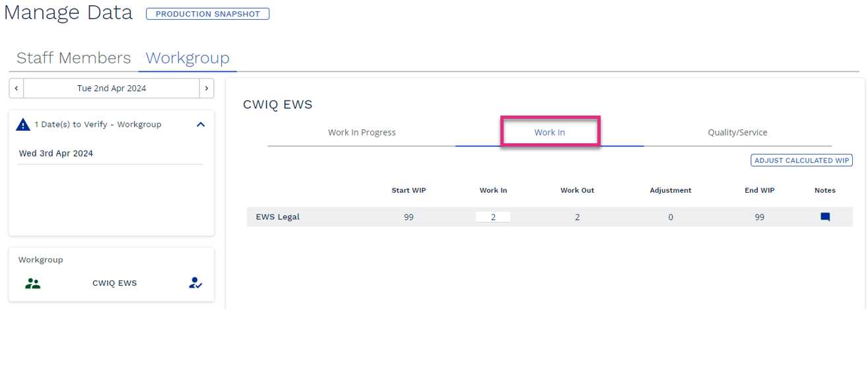Click the Work In input for EWS Legal
Viewport: 868px width, 377px height.
[493, 217]
